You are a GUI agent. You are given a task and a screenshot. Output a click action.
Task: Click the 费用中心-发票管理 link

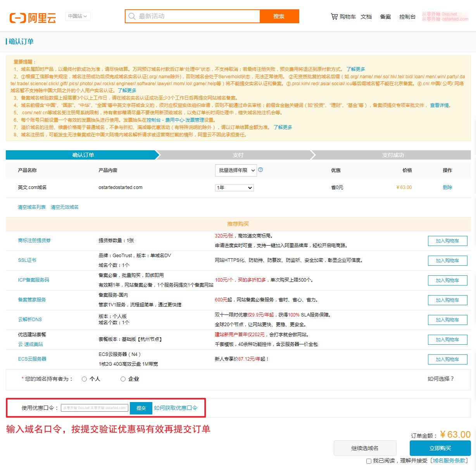[x=185, y=120]
